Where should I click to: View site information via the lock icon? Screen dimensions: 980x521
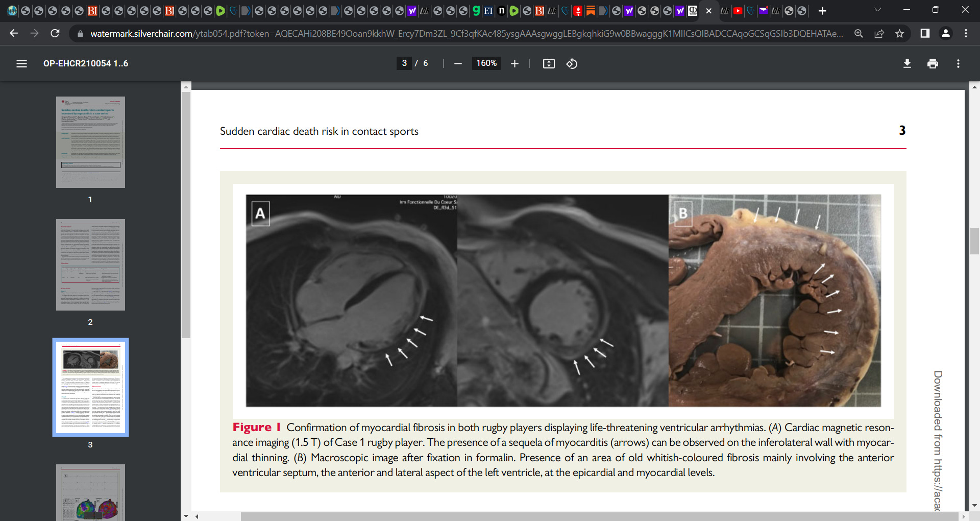[x=80, y=34]
